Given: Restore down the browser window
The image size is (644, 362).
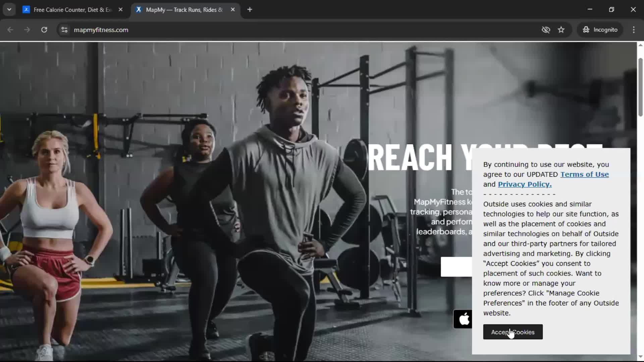Looking at the screenshot, I should (x=611, y=9).
